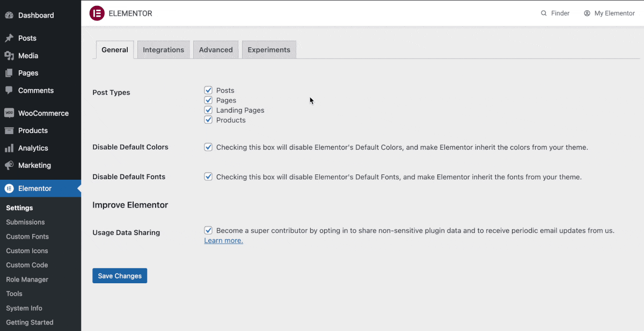Open the Learn more link
Image resolution: width=644 pixels, height=331 pixels.
223,241
